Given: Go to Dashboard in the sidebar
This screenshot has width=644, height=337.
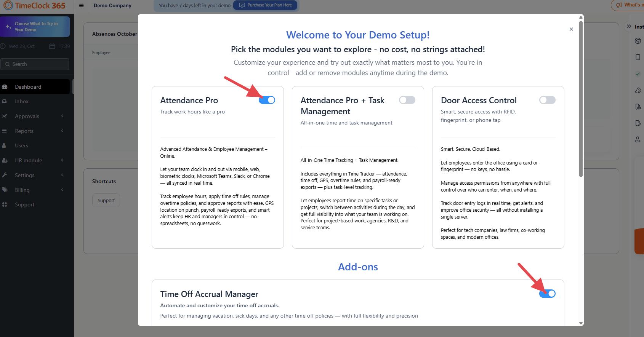Looking at the screenshot, I should 35,87.
